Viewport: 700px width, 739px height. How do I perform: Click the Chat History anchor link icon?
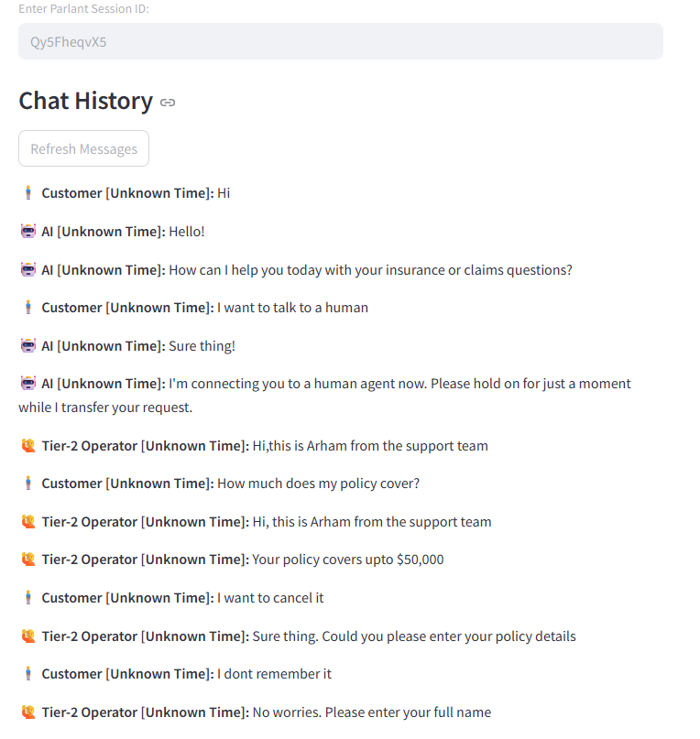(x=168, y=103)
